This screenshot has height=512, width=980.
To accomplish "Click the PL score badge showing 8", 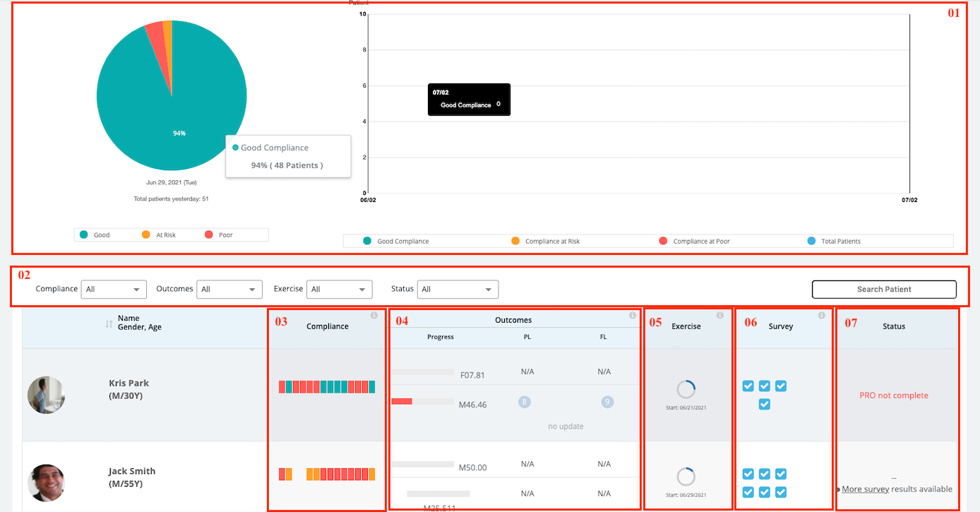I will pos(524,402).
